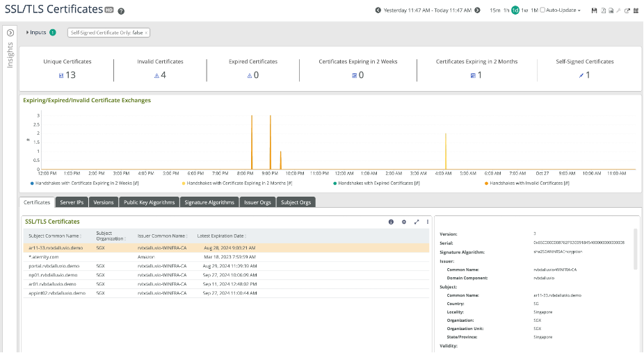Click the 9:00 PM orange chart spike

click(x=271, y=142)
